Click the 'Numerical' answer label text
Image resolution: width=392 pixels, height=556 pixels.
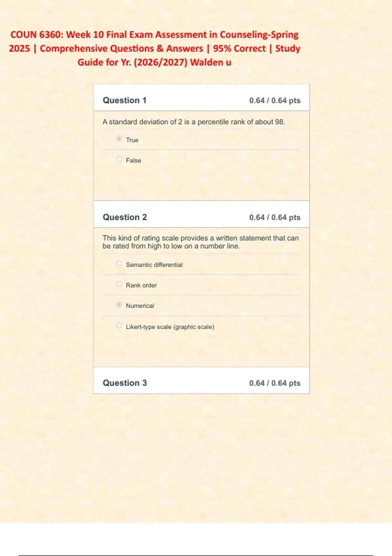140,306
